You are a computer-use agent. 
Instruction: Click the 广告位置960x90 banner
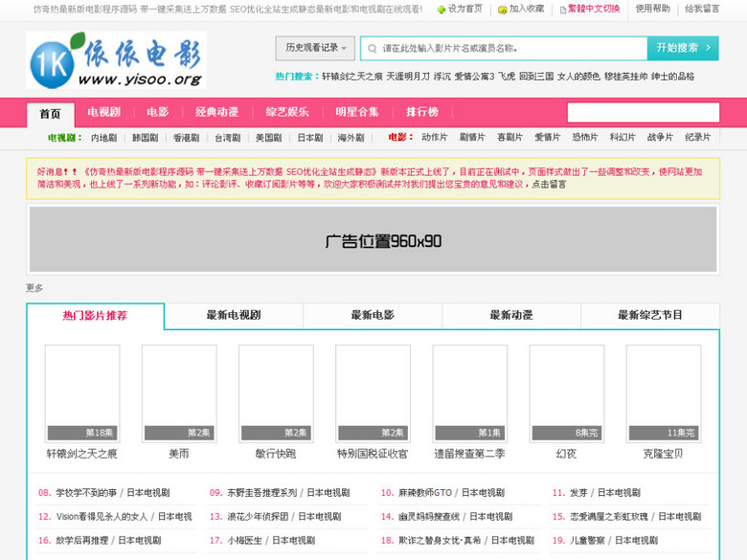pyautogui.click(x=373, y=239)
